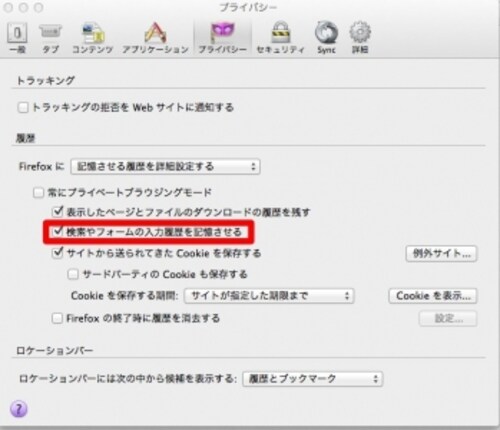The width and height of the screenshot is (500, 430).
Task: Uncheck remember search and form history
Action: tap(58, 232)
